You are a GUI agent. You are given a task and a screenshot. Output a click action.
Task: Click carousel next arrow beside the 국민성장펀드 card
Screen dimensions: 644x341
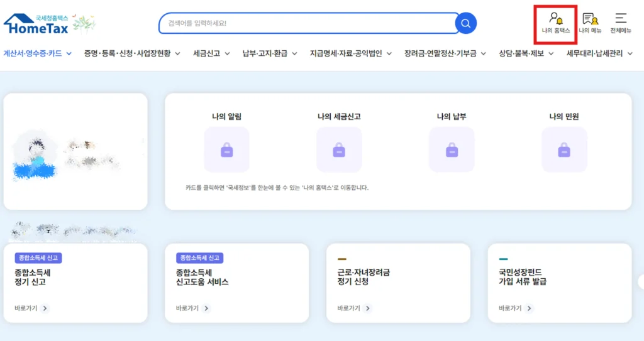(641, 283)
